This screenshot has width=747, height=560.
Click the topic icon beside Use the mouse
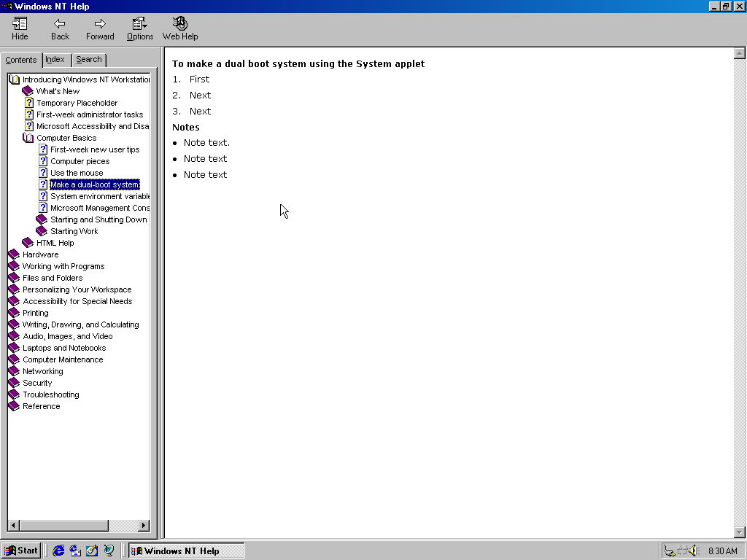point(43,173)
